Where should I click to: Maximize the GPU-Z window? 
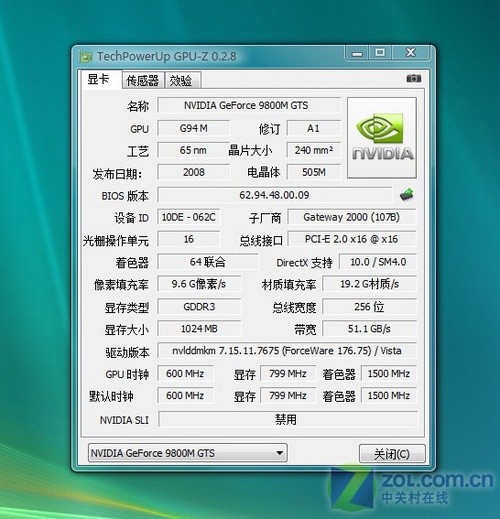[380, 53]
